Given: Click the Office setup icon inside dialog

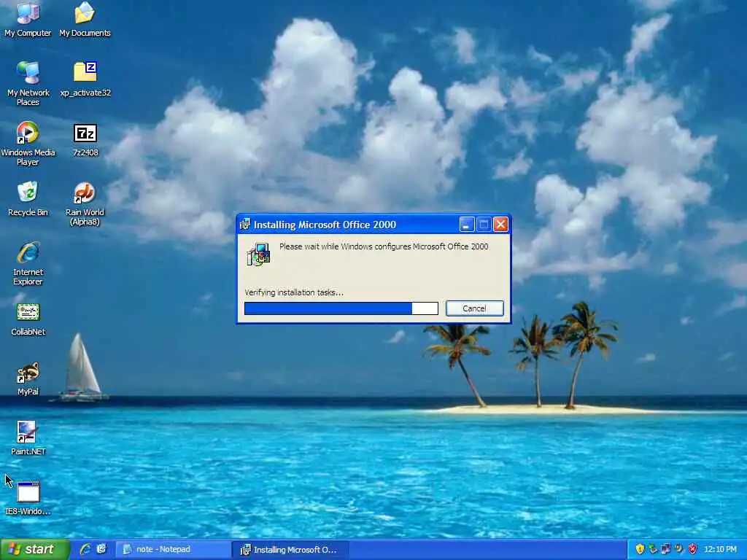Looking at the screenshot, I should coord(259,254).
